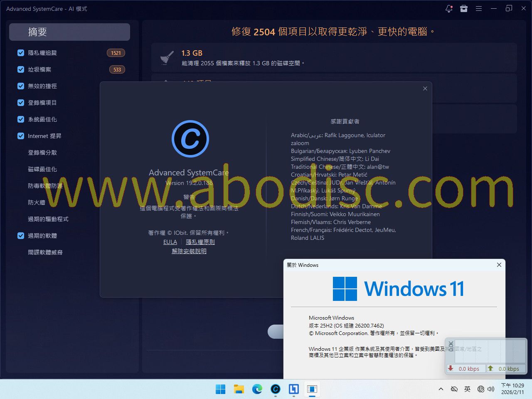Click the Advanced SystemCare logo in About dialog
The image size is (532, 399).
click(190, 139)
